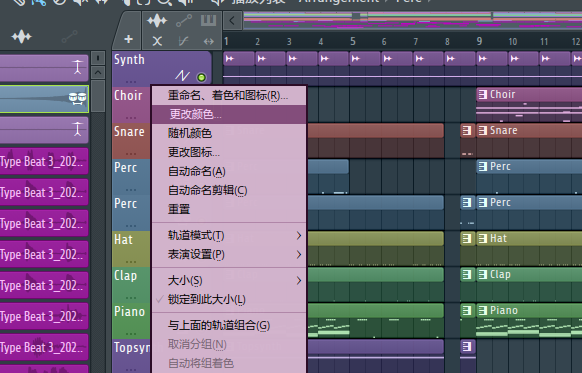
Task: Select the Choir track header
Action: pos(131,105)
